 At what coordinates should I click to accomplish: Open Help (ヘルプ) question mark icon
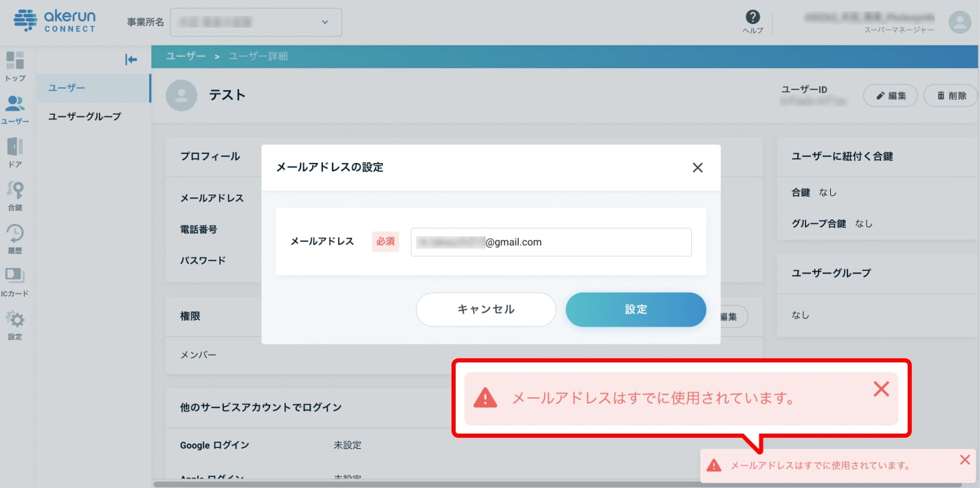pos(753,17)
